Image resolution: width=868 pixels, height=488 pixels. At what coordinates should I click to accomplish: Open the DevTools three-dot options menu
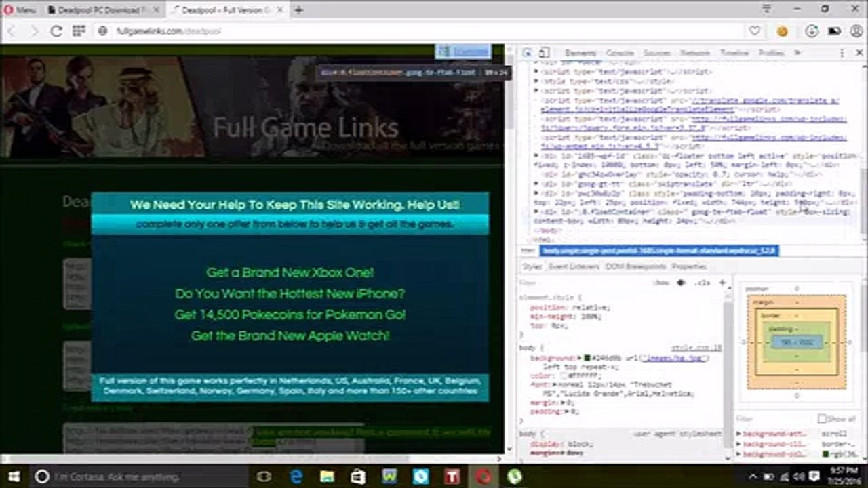point(842,53)
